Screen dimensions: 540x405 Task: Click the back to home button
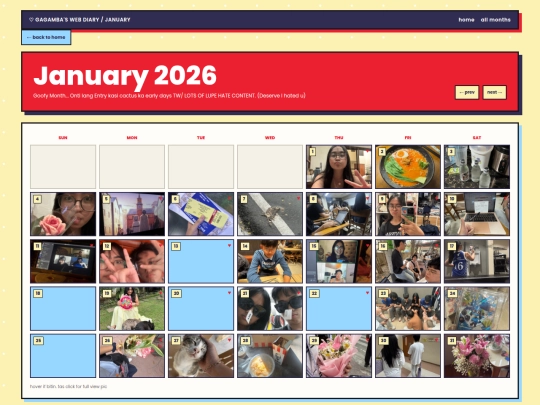tap(46, 37)
